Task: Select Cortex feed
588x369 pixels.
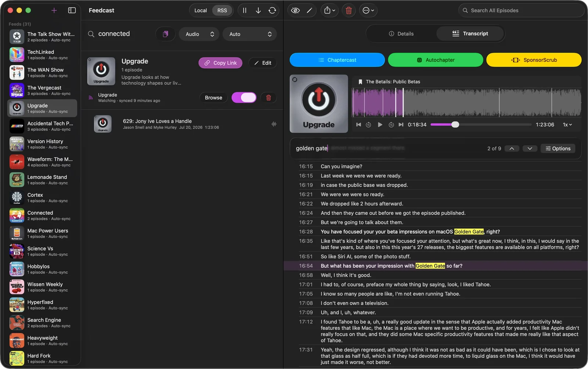Action: coord(42,198)
